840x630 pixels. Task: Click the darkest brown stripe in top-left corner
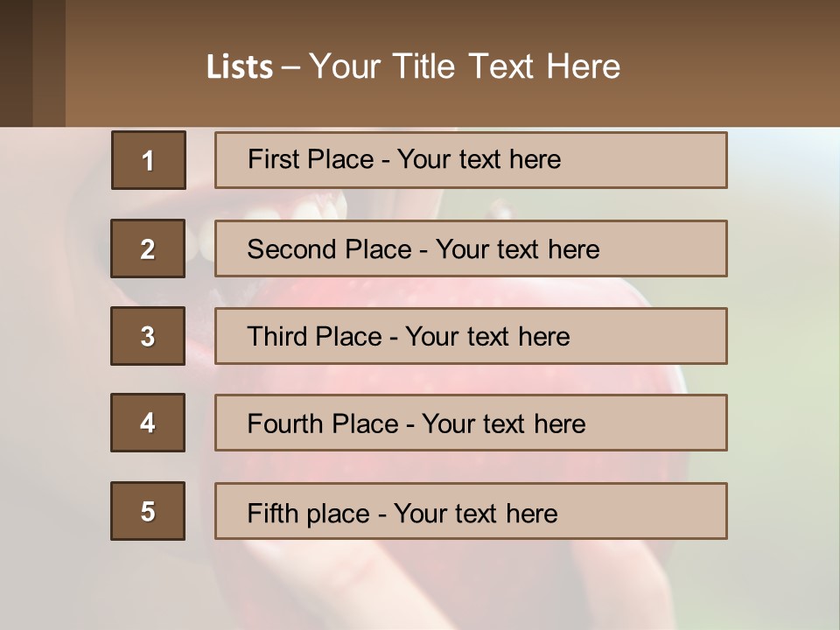[16, 63]
